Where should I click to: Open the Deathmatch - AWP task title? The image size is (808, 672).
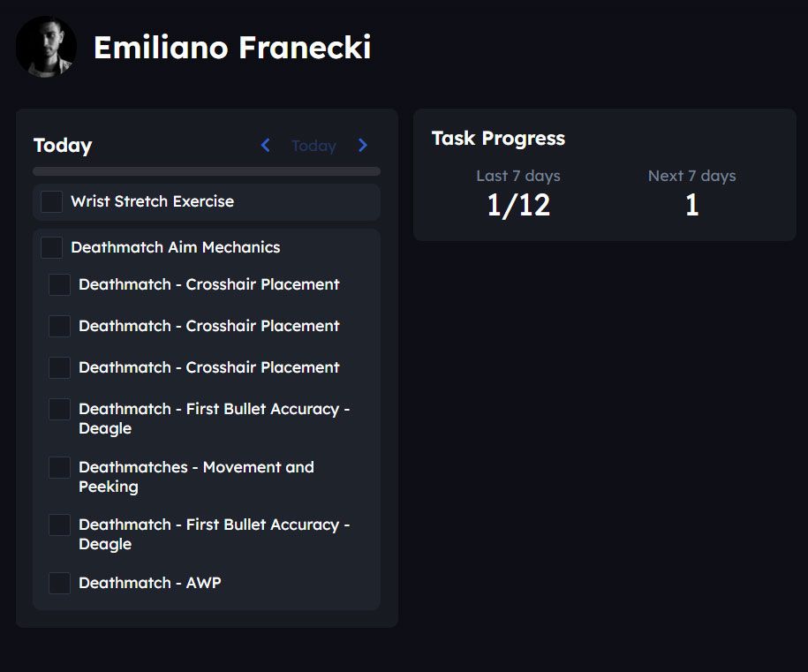pyautogui.click(x=149, y=583)
